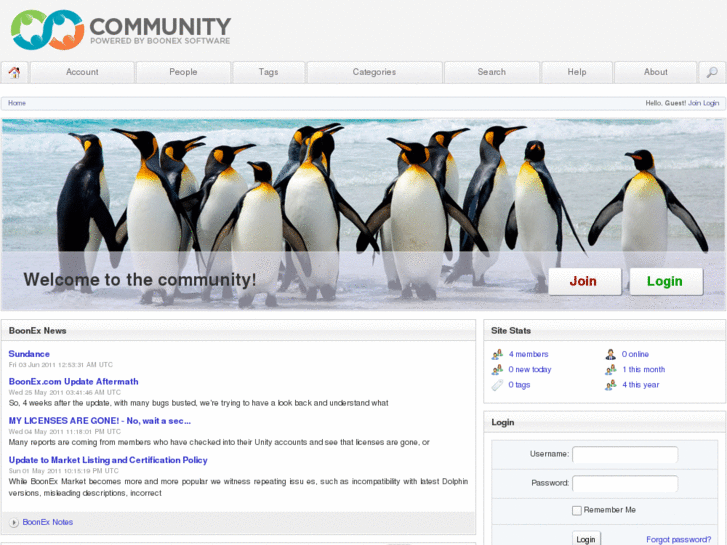727x545 pixels.
Task: Click the 0 new today link
Action: click(x=529, y=370)
